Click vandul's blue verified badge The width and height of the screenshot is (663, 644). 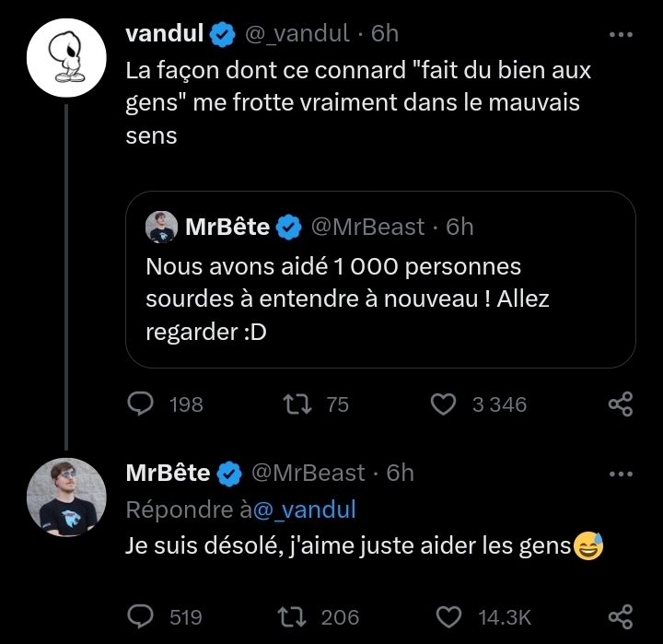pos(222,34)
